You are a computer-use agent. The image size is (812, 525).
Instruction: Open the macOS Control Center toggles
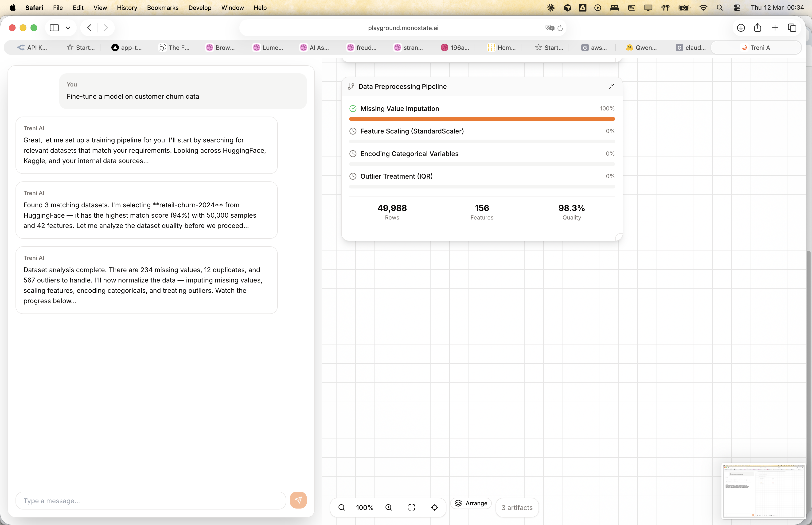pyautogui.click(x=737, y=8)
